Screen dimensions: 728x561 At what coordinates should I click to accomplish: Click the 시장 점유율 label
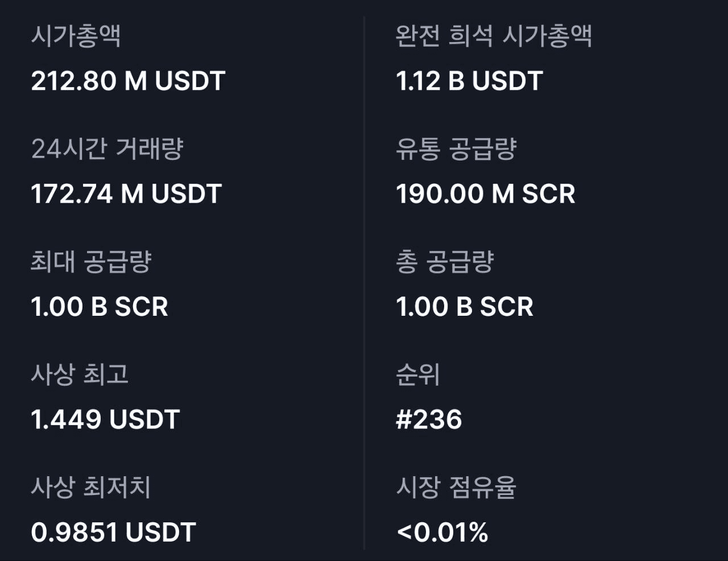[456, 487]
